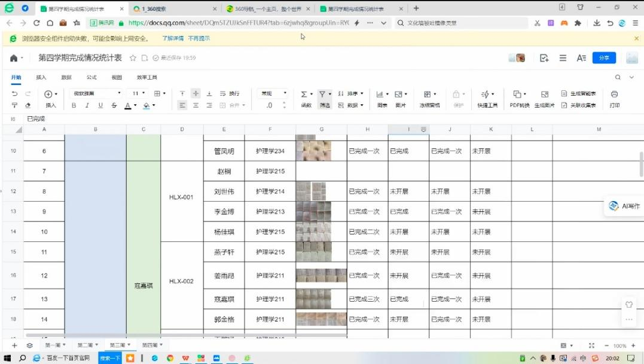644x364 pixels.
Task: Click the blue 分享 share button
Action: click(604, 58)
